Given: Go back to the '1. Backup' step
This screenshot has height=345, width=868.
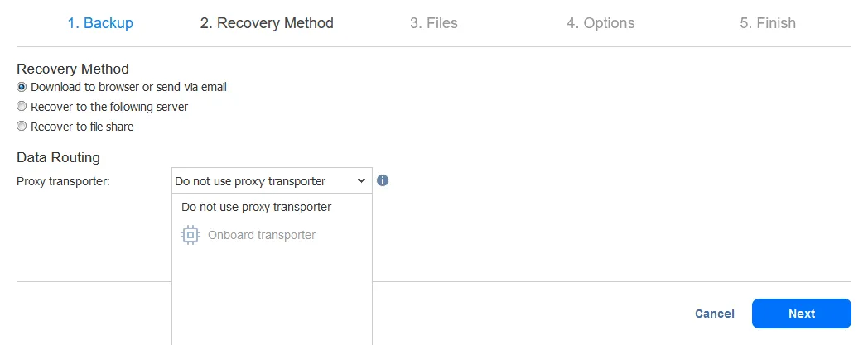Looking at the screenshot, I should (100, 23).
